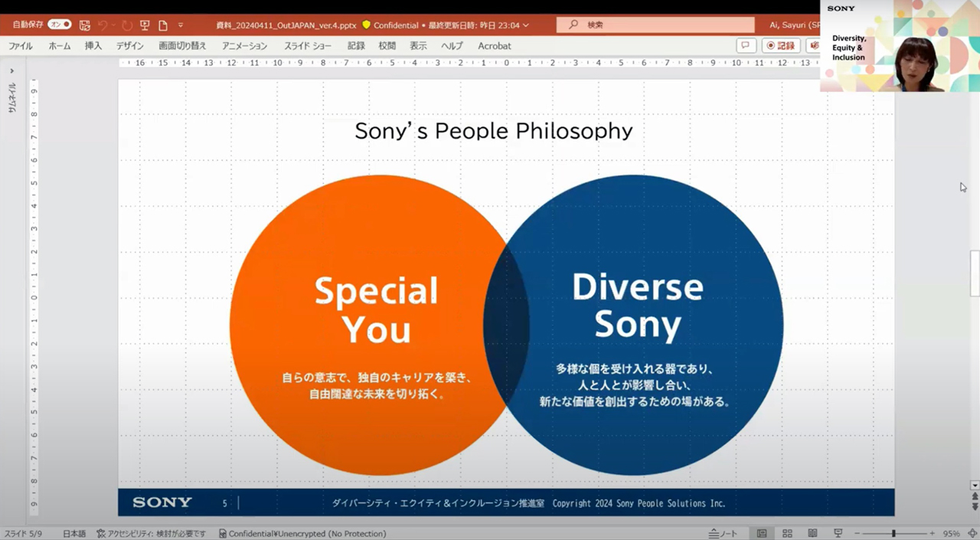980x540 pixels.
Task: Click the vertical scrollbar thumb
Action: [975, 273]
